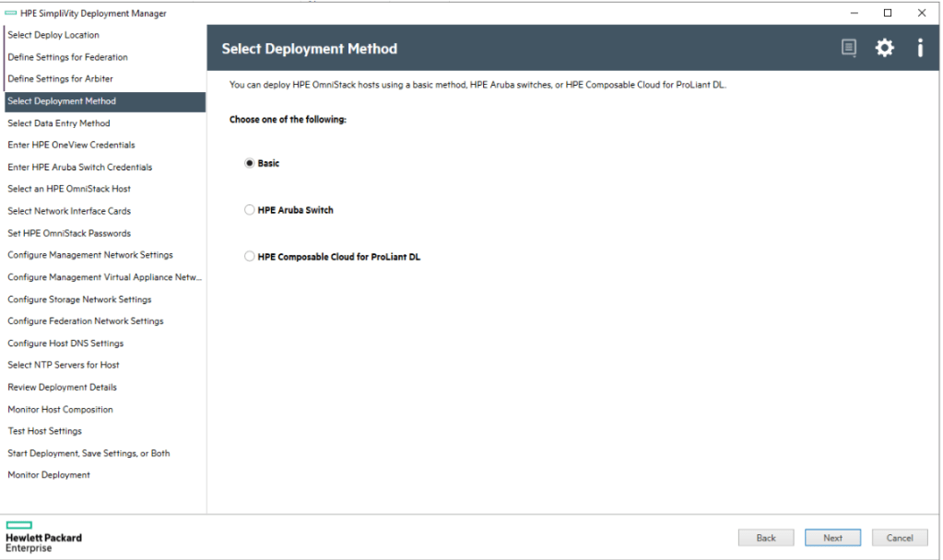Navigate to Configure Storage Network Settings

coord(79,299)
